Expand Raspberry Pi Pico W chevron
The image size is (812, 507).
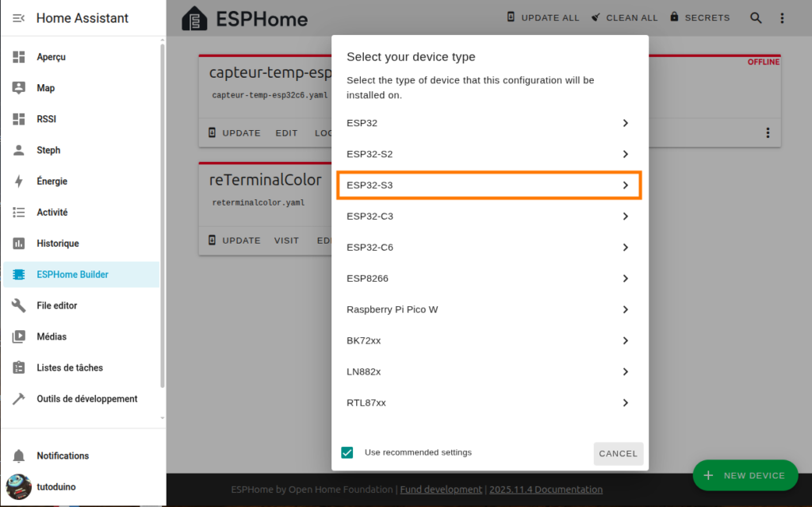(x=625, y=309)
